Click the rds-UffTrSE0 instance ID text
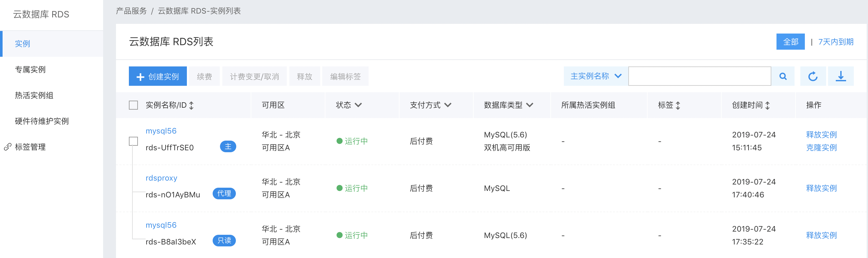 169,148
